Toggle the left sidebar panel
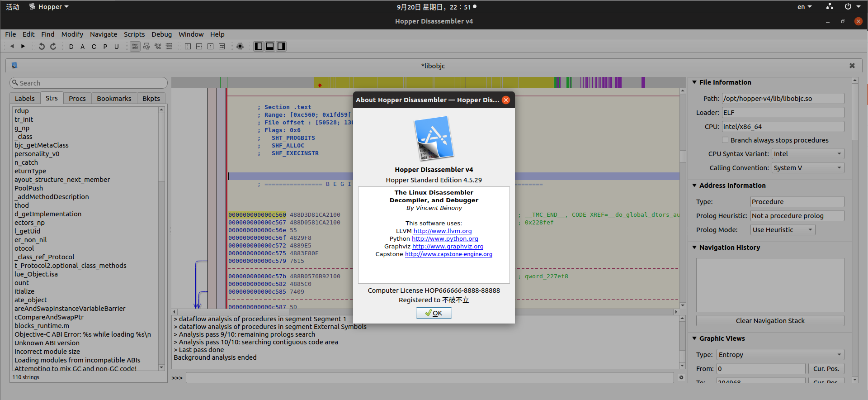This screenshot has height=400, width=868. (x=259, y=46)
